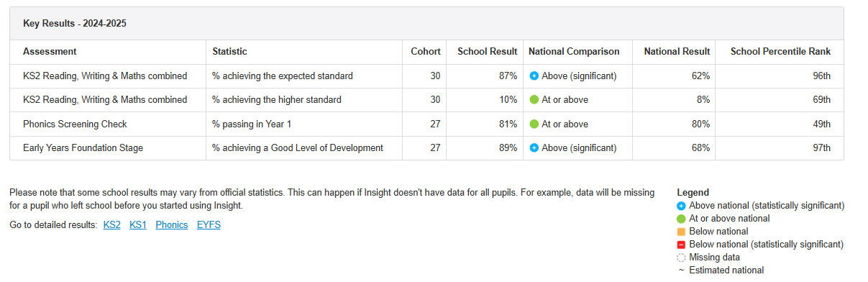The image size is (868, 282).
Task: Click the legend's blue Above national significant icon
Action: (682, 206)
